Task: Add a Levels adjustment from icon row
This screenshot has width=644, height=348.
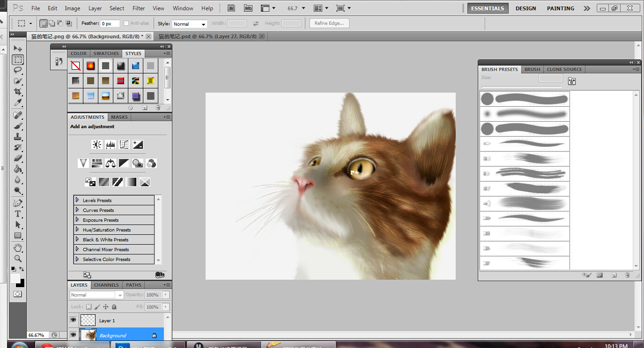Action: 111,145
